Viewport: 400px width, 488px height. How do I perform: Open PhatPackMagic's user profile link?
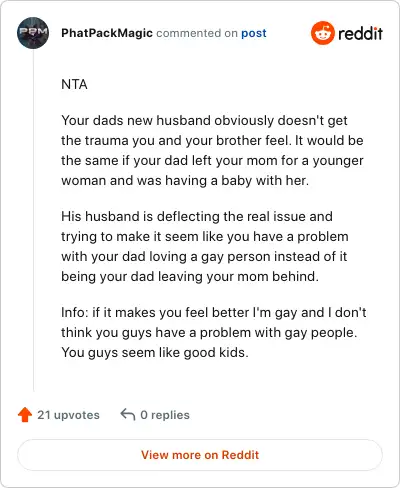coord(107,33)
